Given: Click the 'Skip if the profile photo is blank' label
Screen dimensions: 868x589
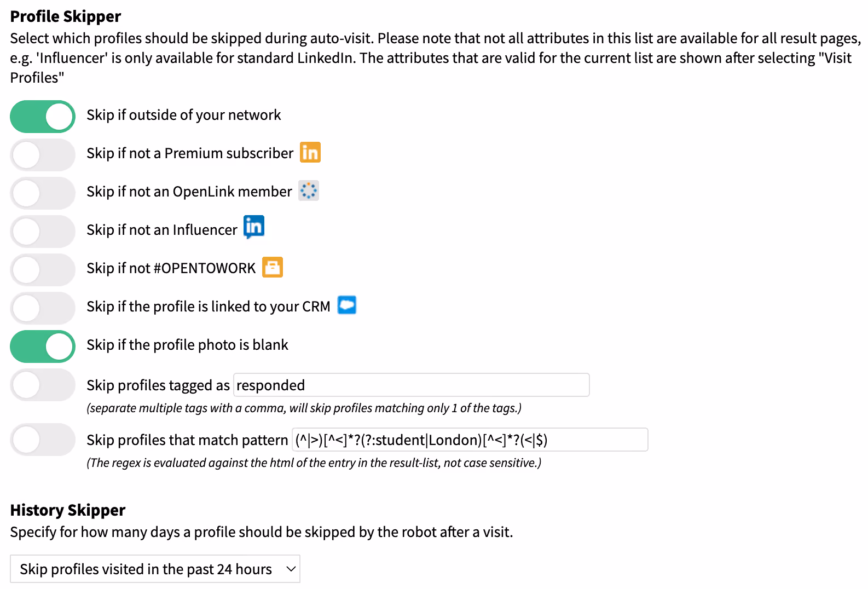Looking at the screenshot, I should point(187,345).
